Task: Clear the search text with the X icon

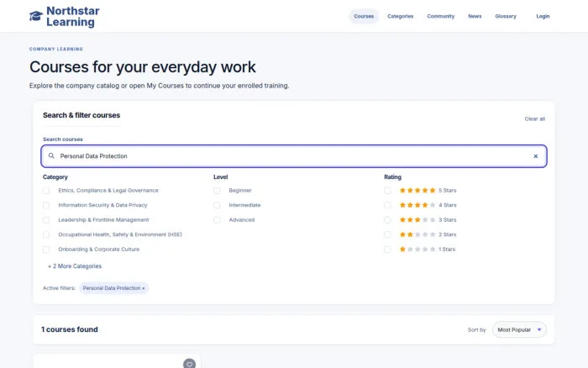Action: tap(536, 156)
